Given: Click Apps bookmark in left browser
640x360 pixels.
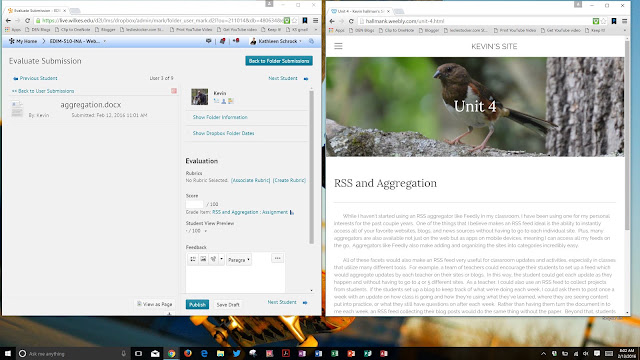Looking at the screenshot, I should click(x=13, y=30).
